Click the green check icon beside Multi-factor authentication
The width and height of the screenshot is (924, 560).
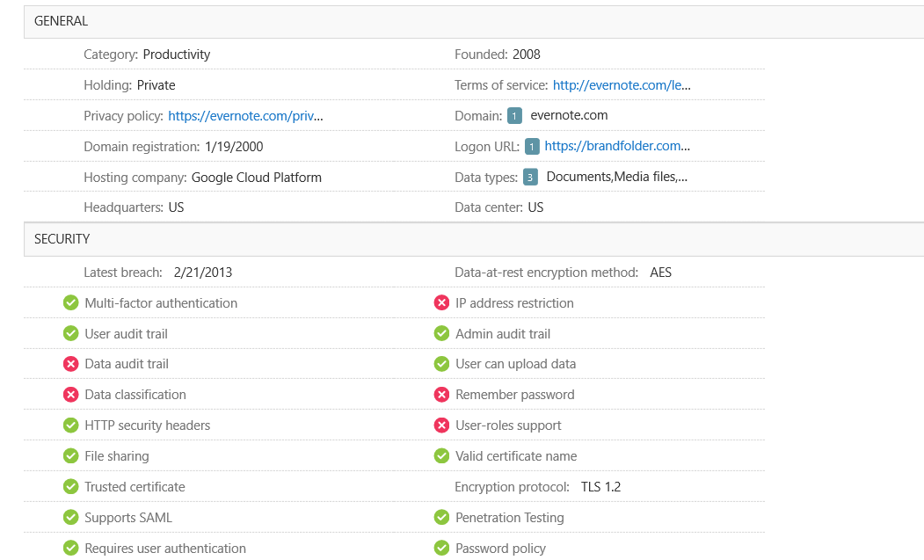click(70, 303)
